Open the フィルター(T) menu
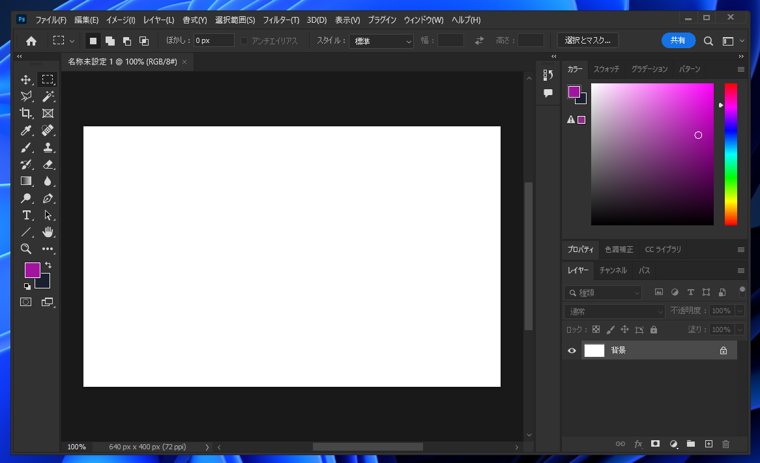Viewport: 760px width, 463px height. coord(281,20)
